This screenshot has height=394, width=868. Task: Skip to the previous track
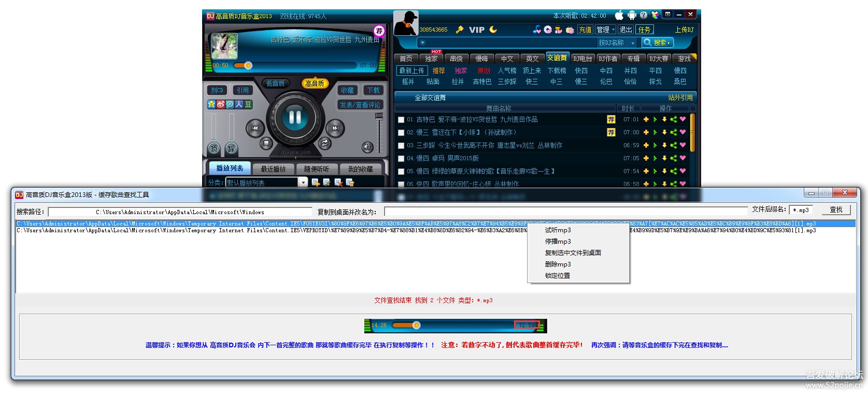coord(254,128)
